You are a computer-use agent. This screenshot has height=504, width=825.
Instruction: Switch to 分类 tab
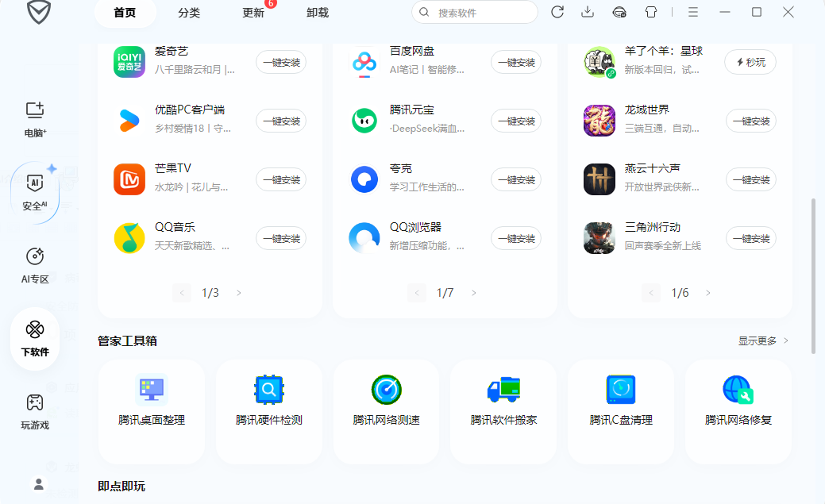click(x=189, y=13)
